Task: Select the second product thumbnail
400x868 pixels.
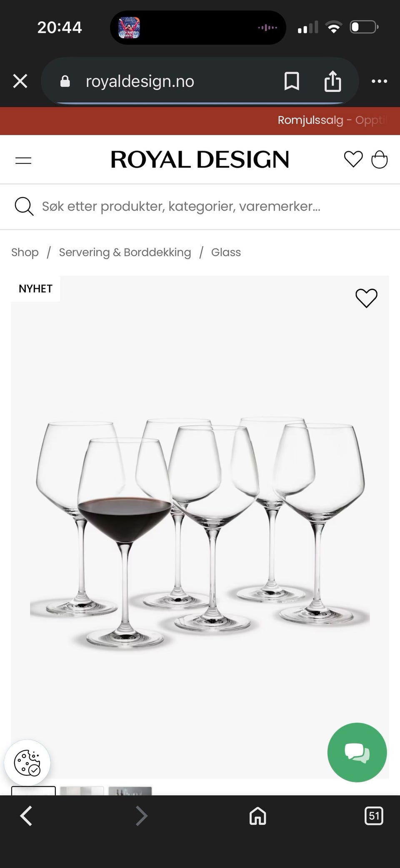Action: click(x=82, y=791)
